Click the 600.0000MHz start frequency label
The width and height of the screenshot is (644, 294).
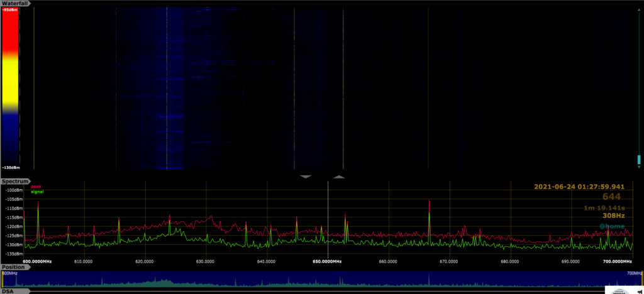point(37,261)
